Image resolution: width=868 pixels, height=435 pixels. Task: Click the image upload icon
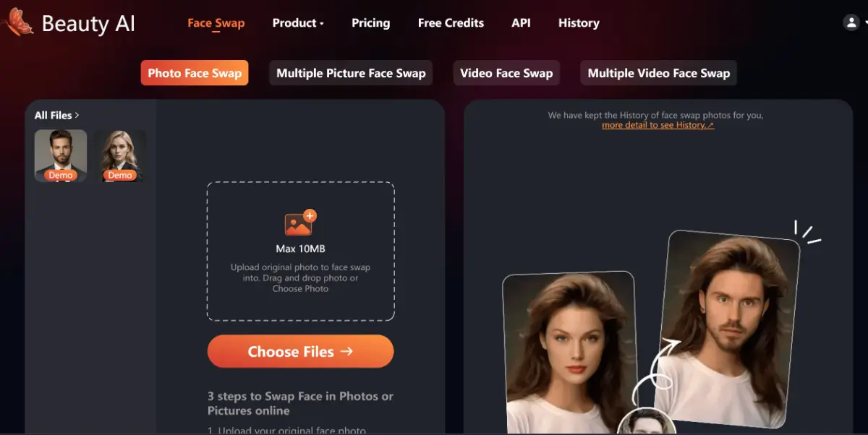(300, 223)
